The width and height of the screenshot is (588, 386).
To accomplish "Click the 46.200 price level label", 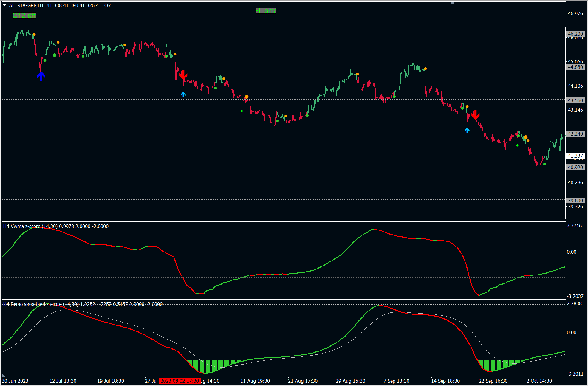I will click(575, 34).
